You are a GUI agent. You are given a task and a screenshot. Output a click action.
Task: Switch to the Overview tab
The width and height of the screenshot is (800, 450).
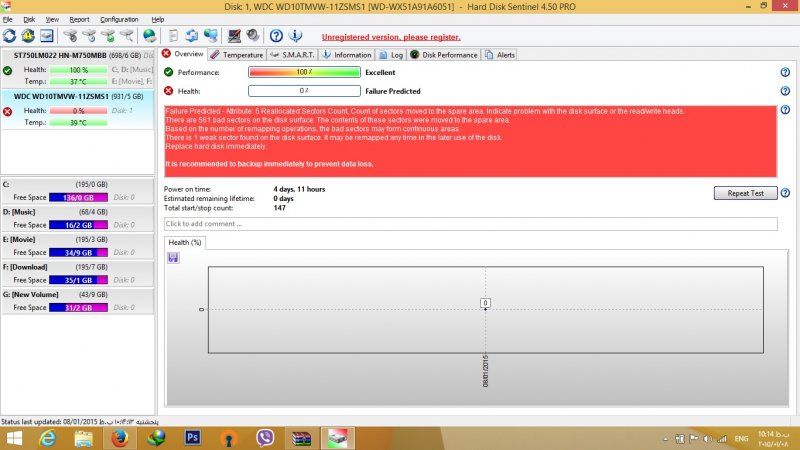pos(183,54)
